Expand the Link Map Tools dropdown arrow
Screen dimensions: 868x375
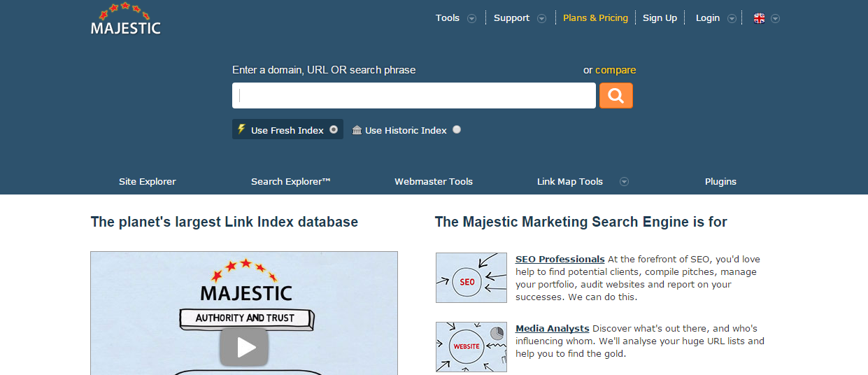pyautogui.click(x=624, y=182)
